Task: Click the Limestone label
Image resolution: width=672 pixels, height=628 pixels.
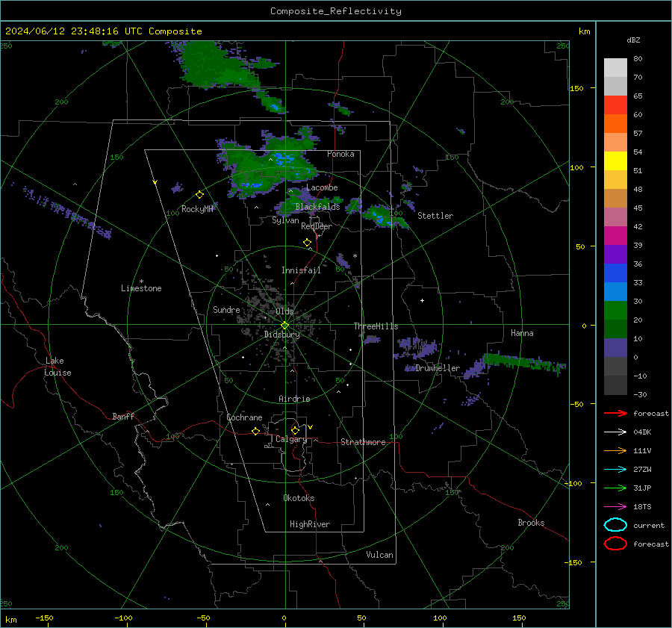Action: pos(141,288)
